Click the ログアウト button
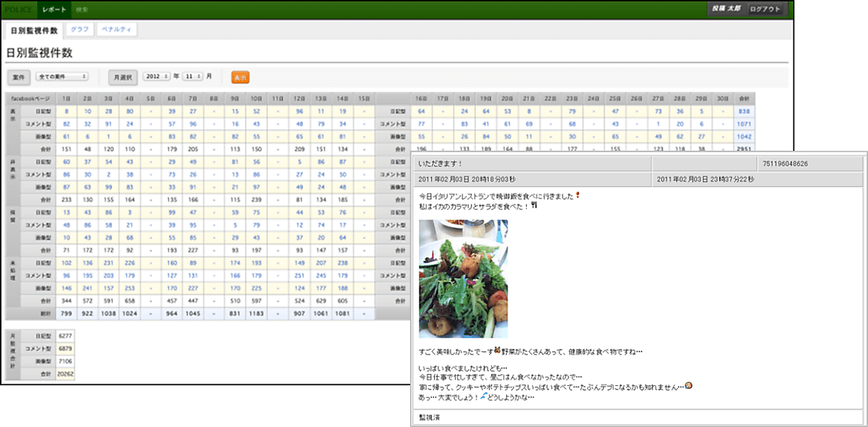 click(x=765, y=9)
